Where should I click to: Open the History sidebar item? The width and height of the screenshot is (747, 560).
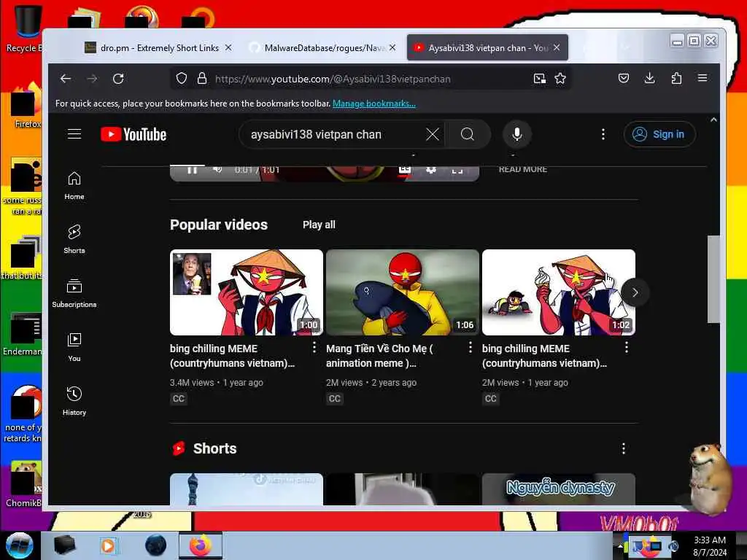(74, 402)
